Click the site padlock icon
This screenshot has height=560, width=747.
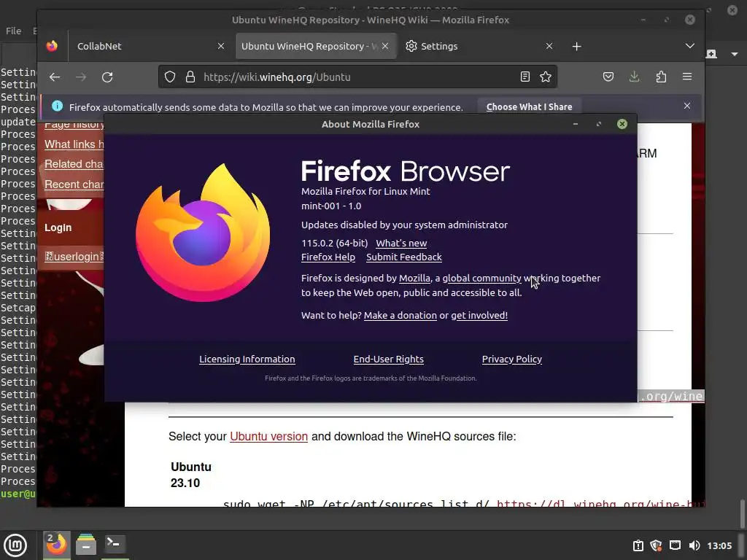coord(190,77)
